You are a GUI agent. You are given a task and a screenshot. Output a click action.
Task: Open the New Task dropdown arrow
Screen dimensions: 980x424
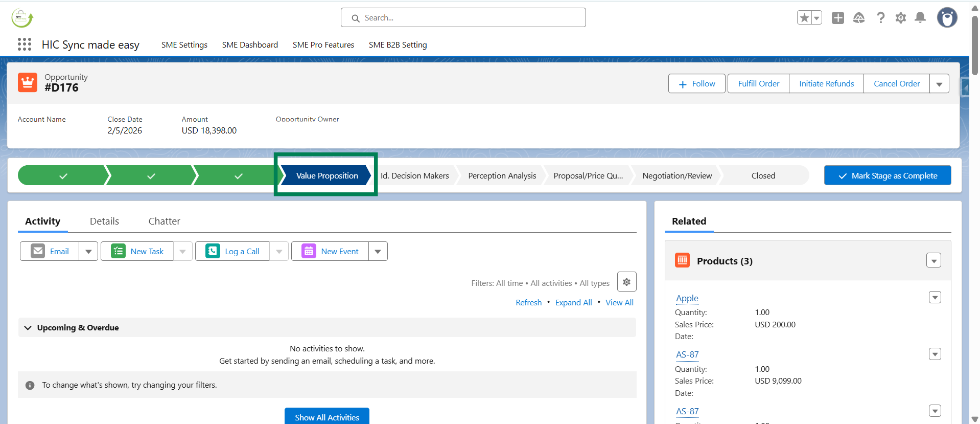point(182,252)
